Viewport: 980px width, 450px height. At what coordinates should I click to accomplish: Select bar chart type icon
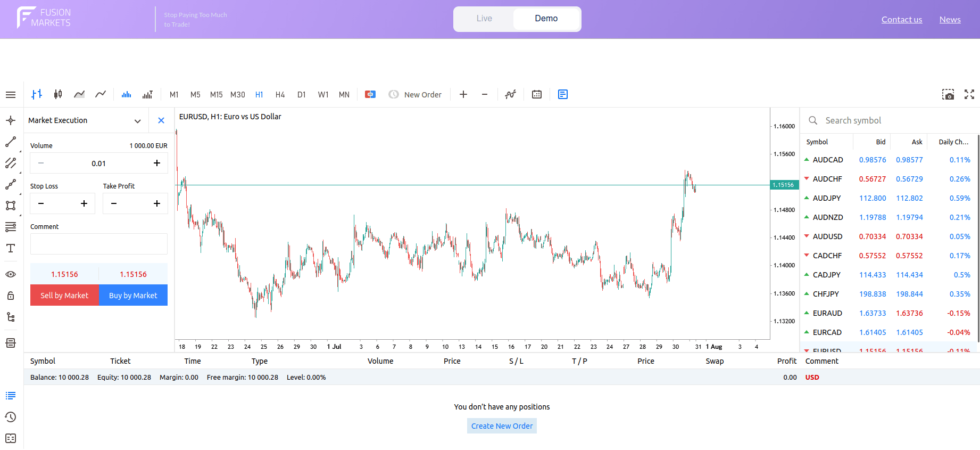tap(37, 94)
